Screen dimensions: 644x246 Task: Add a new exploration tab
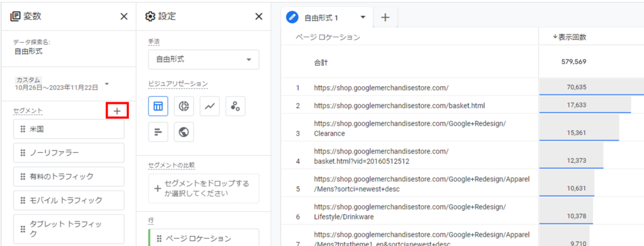click(x=385, y=18)
